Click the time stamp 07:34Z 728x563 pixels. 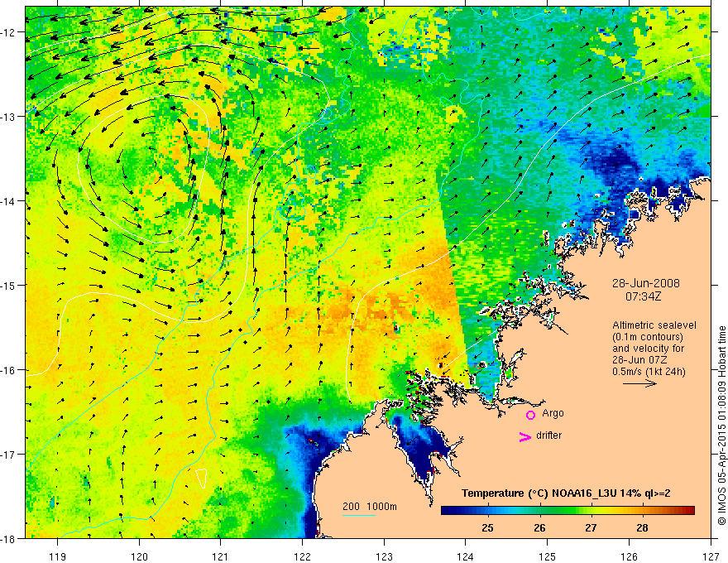pyautogui.click(x=643, y=296)
